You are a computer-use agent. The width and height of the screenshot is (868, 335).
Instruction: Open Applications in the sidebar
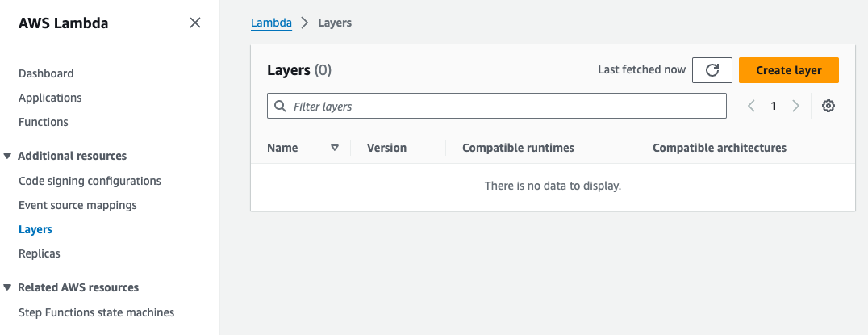[50, 98]
